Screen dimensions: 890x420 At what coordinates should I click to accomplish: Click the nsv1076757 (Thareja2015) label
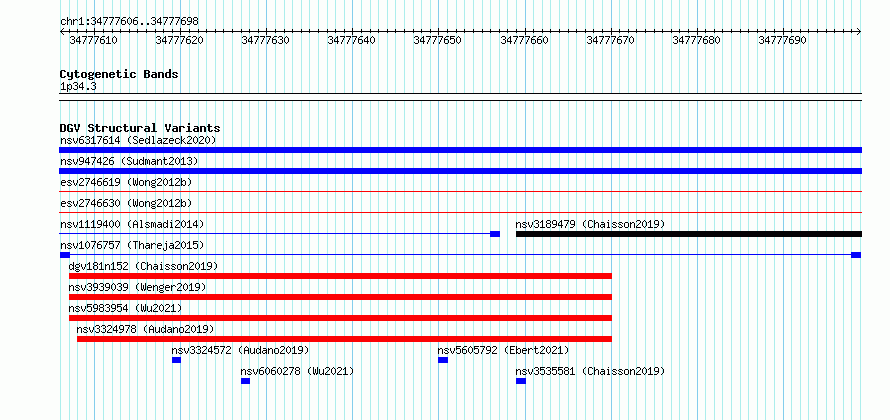pos(132,245)
